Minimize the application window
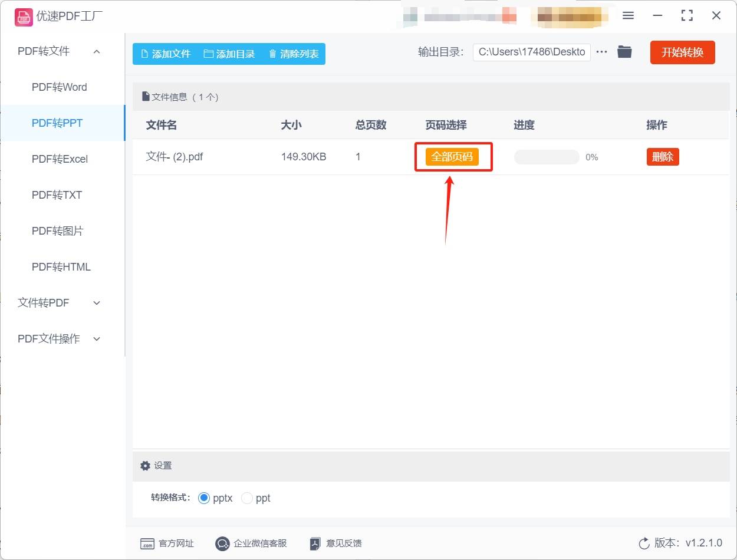Image resolution: width=737 pixels, height=560 pixels. tap(657, 16)
